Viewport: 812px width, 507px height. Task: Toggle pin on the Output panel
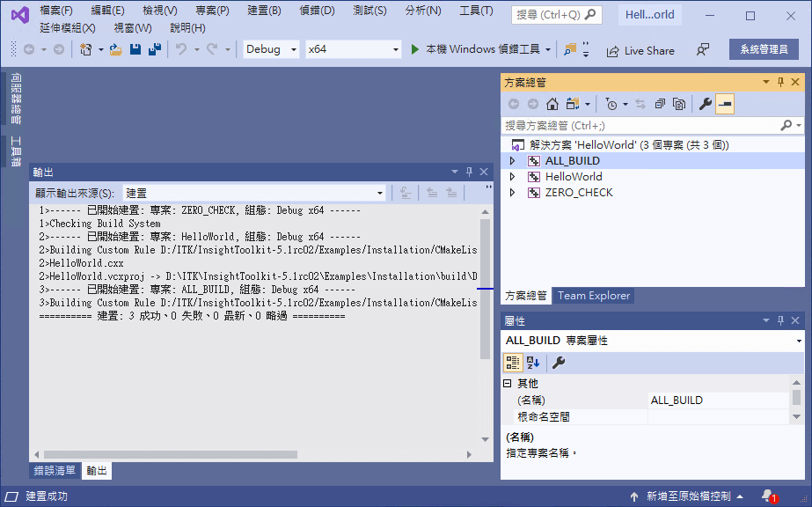[469, 172]
